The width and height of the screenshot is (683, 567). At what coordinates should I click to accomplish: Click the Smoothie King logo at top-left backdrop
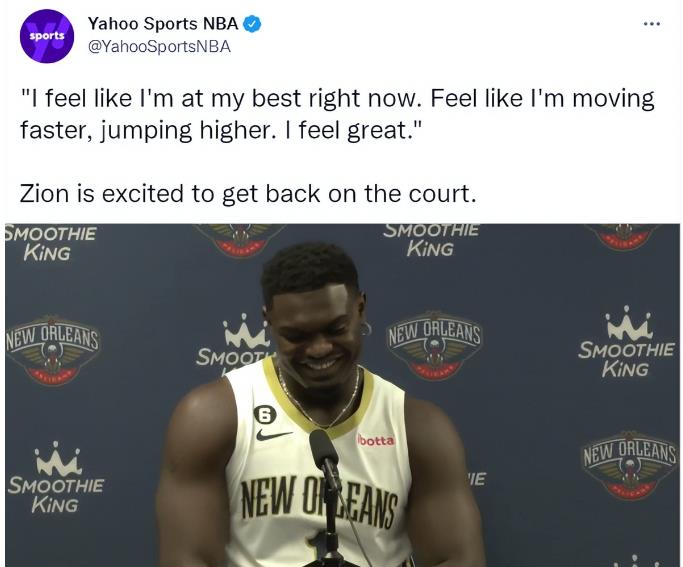click(51, 244)
